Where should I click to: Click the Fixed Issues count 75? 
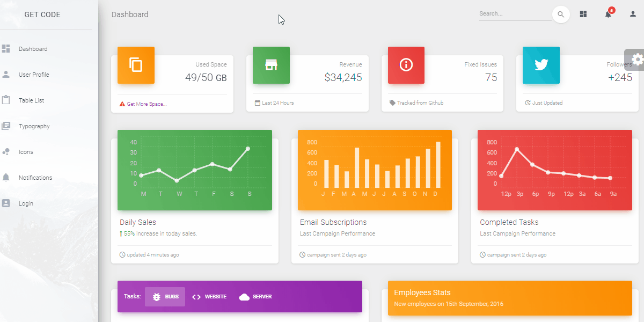[491, 77]
